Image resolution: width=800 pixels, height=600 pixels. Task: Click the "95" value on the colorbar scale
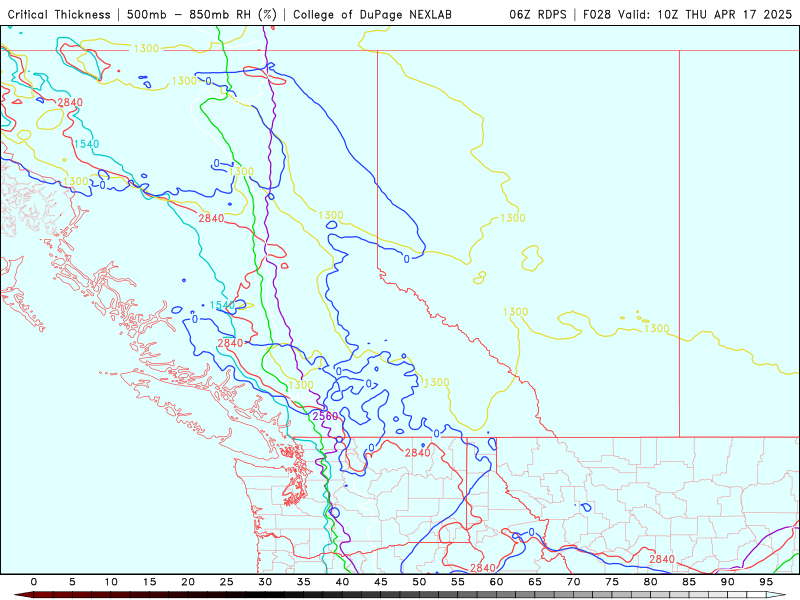point(766,582)
